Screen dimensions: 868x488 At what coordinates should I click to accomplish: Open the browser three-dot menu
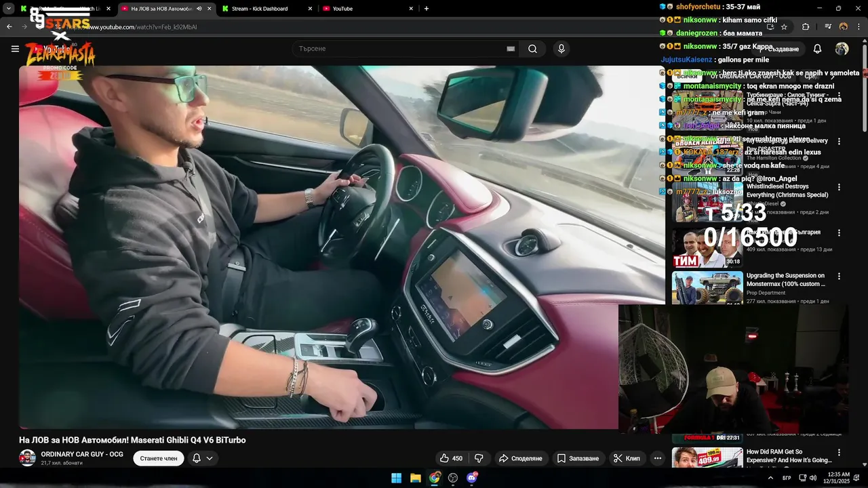click(x=859, y=27)
